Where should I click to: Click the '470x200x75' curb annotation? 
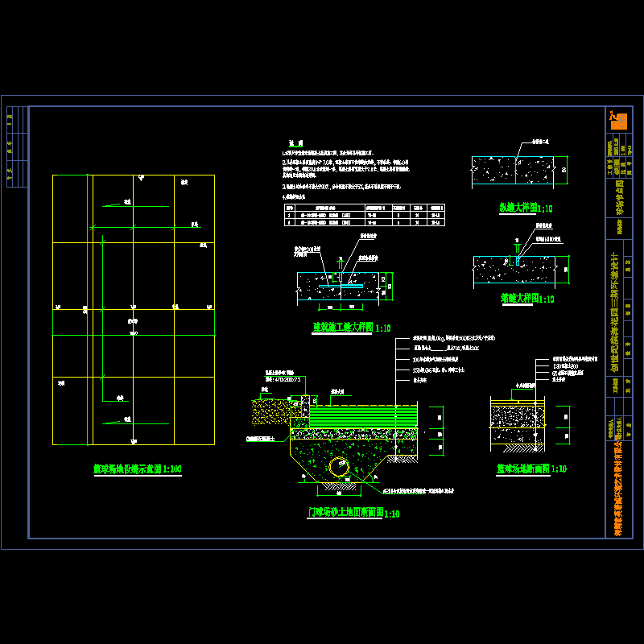283,380
